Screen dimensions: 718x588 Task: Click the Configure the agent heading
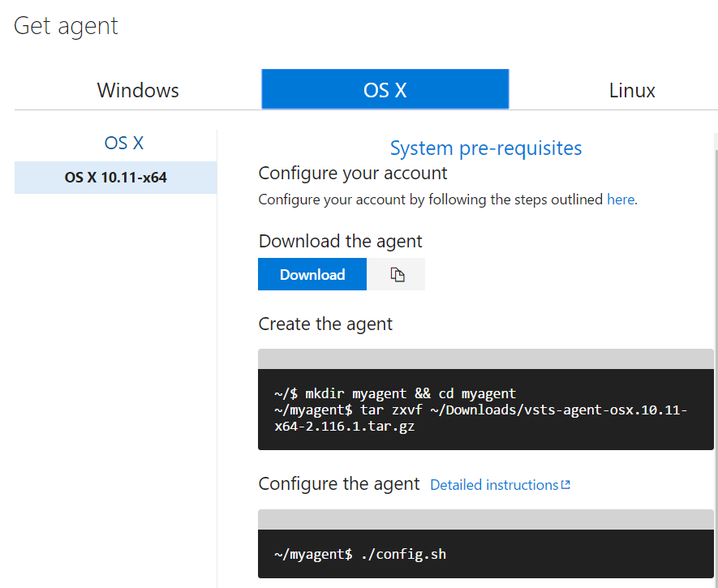tap(339, 483)
